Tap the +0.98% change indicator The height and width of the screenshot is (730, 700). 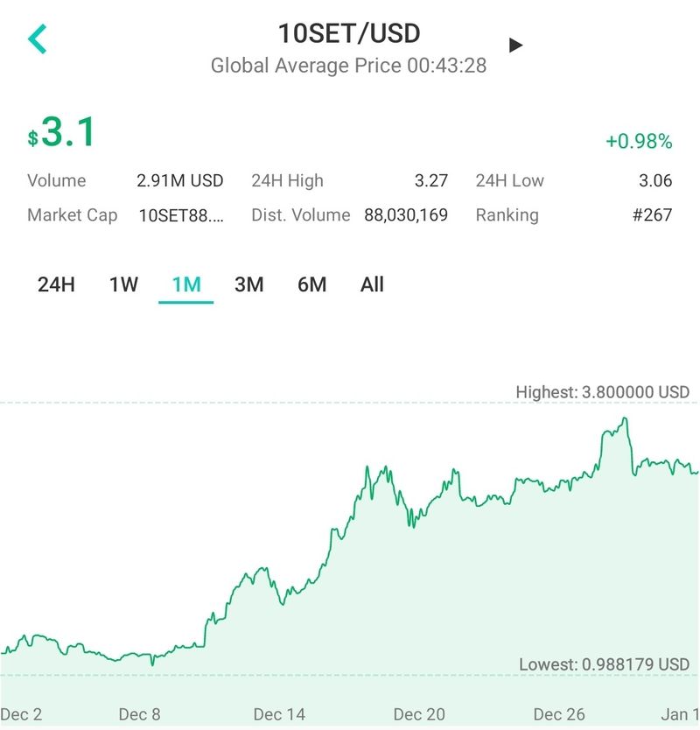point(639,141)
